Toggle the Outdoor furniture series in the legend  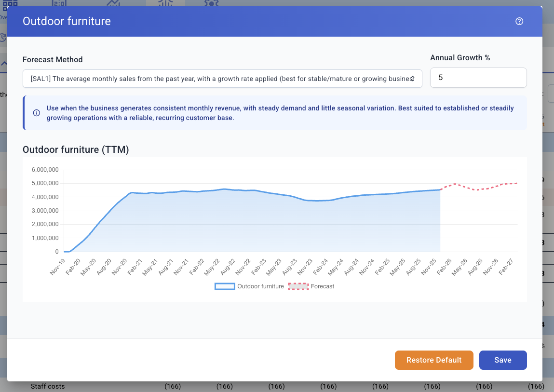pyautogui.click(x=249, y=286)
